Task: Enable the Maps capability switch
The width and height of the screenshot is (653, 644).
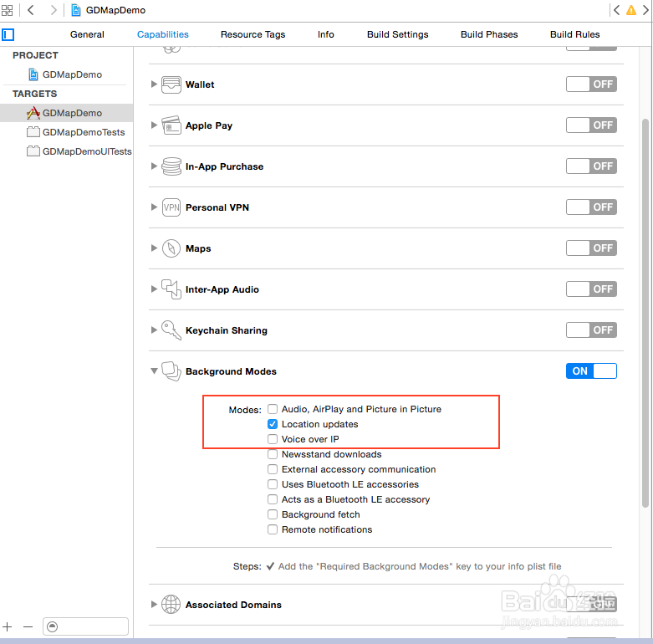Action: 591,248
